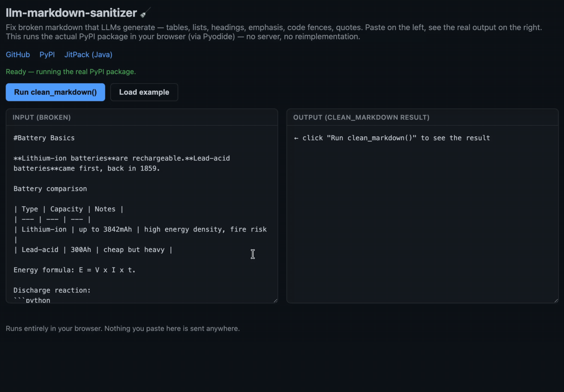Screen dimensions: 564x392
Task: Open the PyPI link
Action: click(x=47, y=55)
